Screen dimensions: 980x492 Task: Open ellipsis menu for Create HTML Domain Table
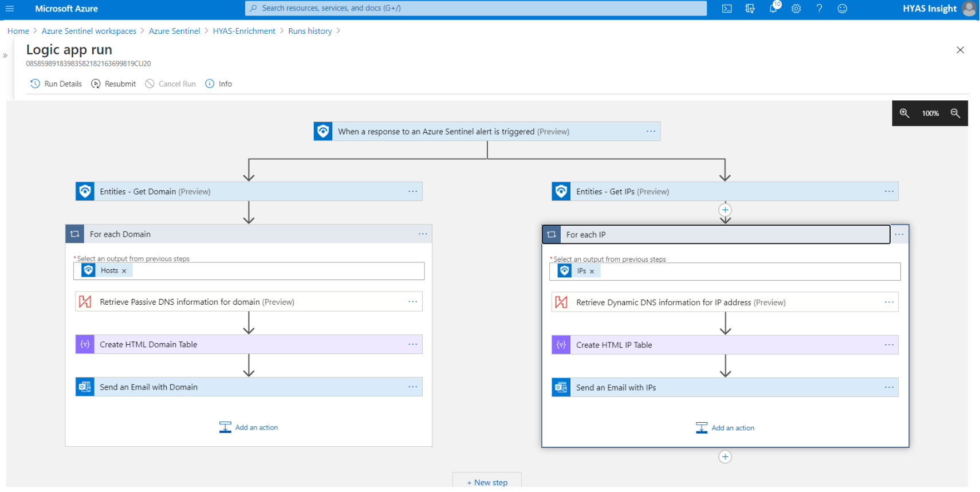[x=412, y=344]
